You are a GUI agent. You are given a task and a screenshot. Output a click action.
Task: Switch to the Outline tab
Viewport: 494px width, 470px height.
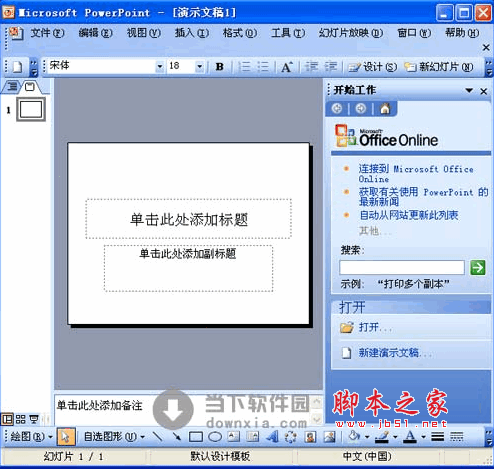(12, 87)
